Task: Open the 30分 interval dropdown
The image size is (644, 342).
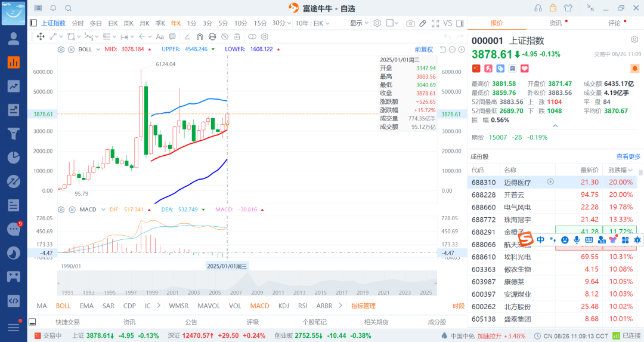Action: [x=281, y=23]
